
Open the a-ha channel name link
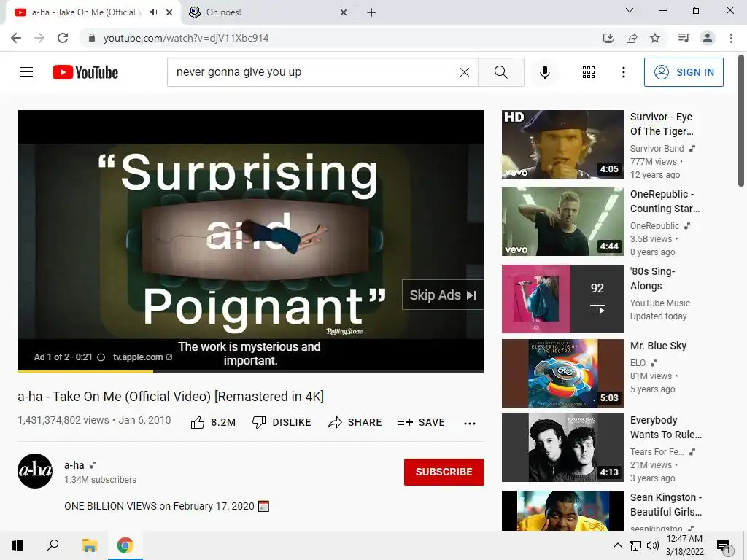tap(74, 465)
